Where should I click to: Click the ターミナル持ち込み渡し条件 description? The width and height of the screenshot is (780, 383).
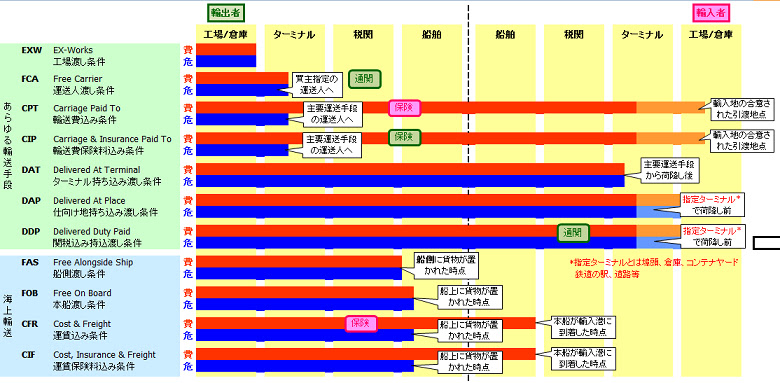click(107, 182)
